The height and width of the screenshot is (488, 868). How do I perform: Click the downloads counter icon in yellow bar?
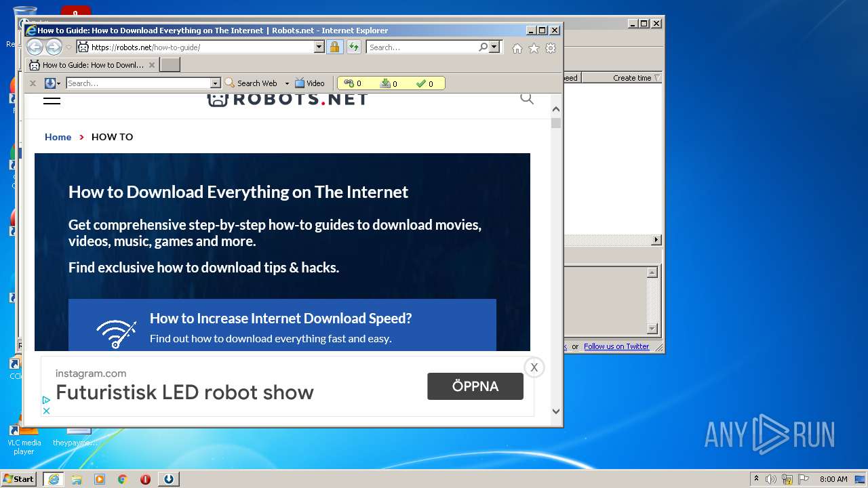pyautogui.click(x=385, y=83)
